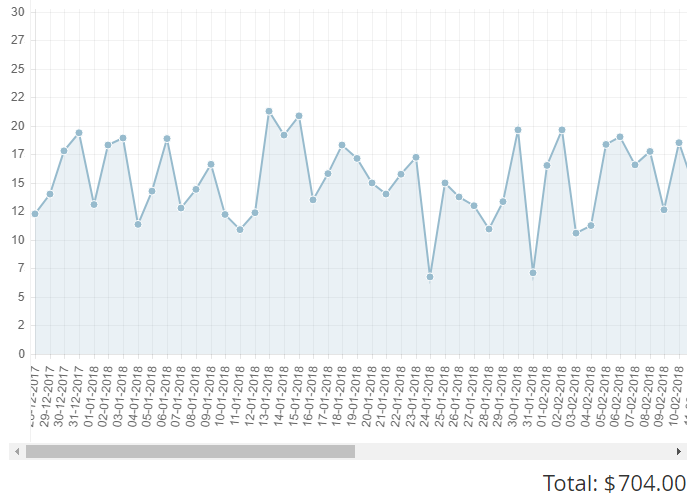Select the 09-01-2018 chart point

tap(211, 164)
